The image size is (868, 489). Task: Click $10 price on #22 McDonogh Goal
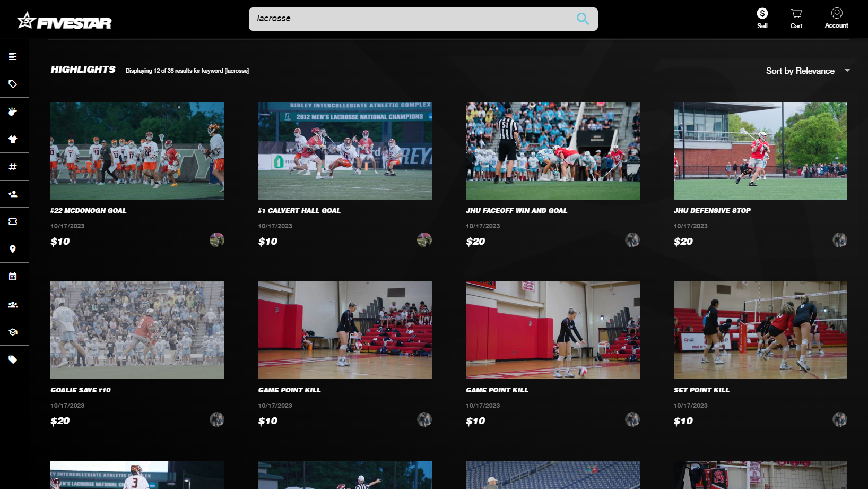pos(60,242)
